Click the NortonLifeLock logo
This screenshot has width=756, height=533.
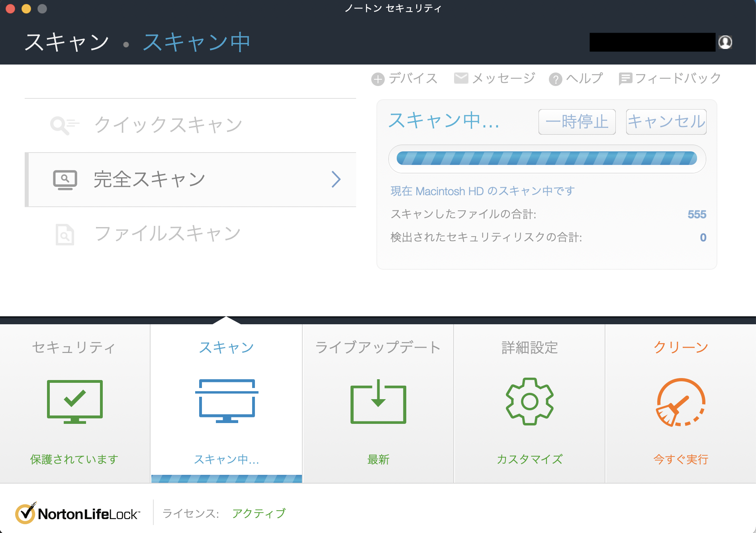click(78, 513)
